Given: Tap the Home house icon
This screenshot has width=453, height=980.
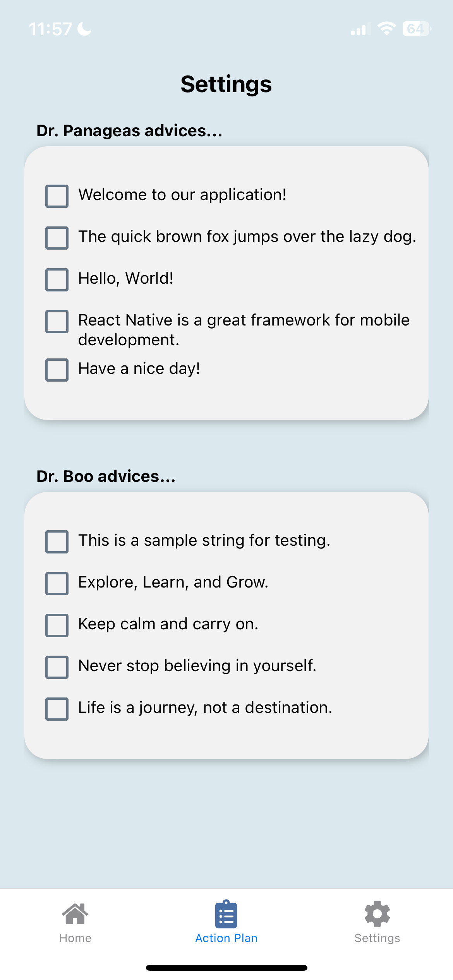Looking at the screenshot, I should (x=75, y=914).
